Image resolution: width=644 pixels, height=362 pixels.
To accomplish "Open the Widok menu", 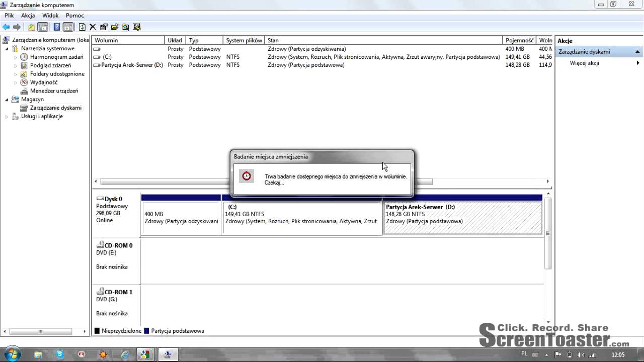I will pyautogui.click(x=51, y=16).
